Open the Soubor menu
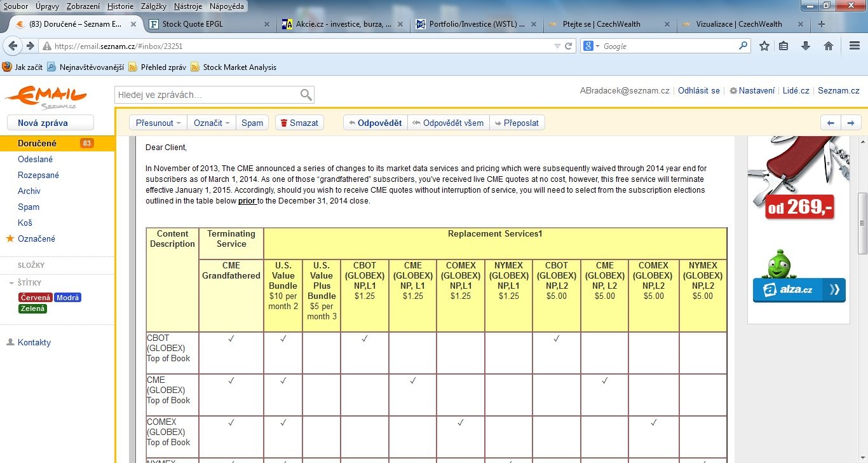 click(x=16, y=6)
